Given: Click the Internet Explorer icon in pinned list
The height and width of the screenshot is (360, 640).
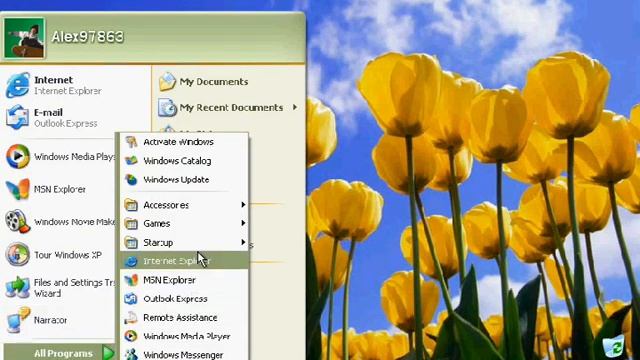Looking at the screenshot, I should (x=18, y=85).
